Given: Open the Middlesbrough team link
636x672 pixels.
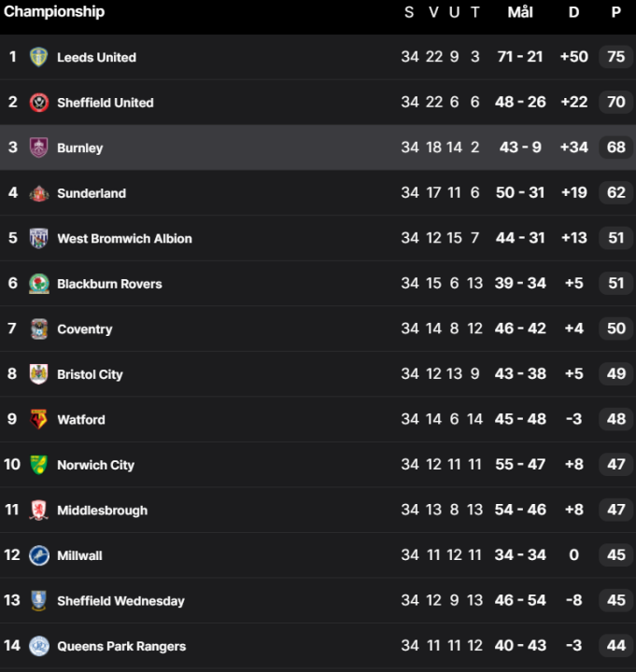Looking at the screenshot, I should (x=102, y=511).
